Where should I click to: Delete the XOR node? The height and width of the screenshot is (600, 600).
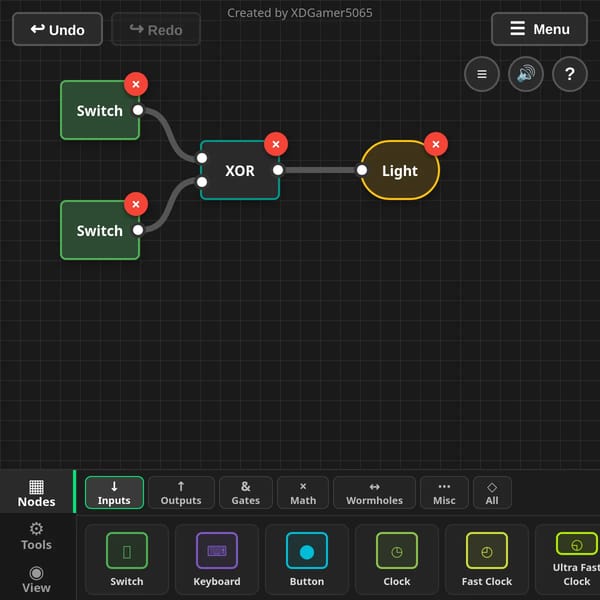276,144
